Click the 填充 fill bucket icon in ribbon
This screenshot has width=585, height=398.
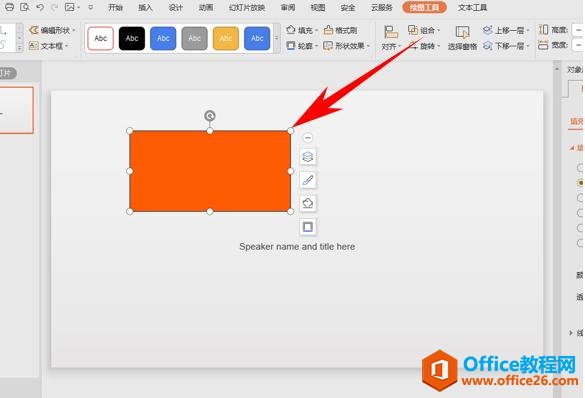point(291,30)
